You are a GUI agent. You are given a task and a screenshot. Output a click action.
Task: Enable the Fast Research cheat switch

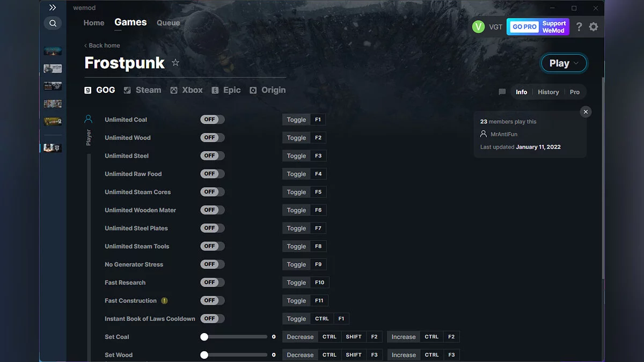click(x=212, y=282)
